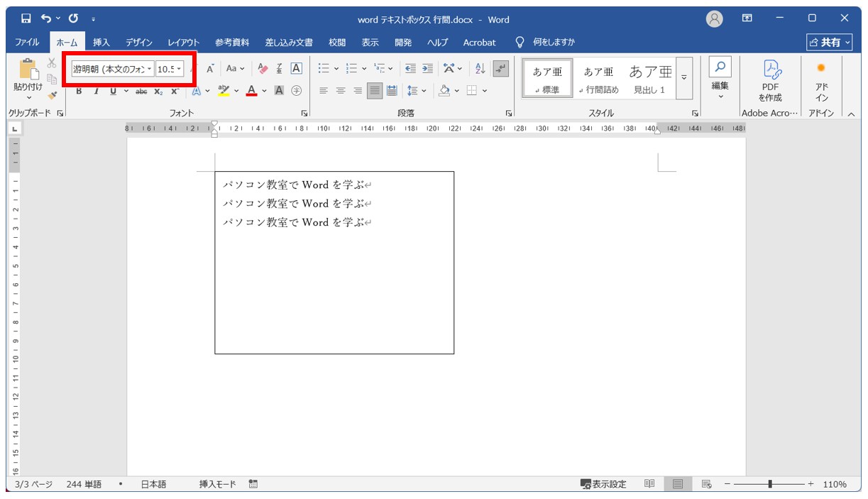Click the Copy icon in clipboard group

tap(52, 79)
